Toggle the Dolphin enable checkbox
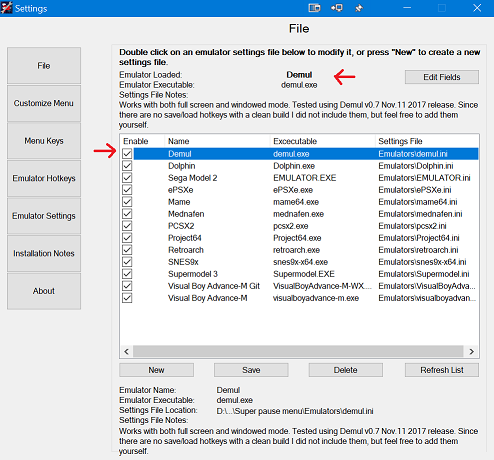494x460 pixels. [127, 166]
